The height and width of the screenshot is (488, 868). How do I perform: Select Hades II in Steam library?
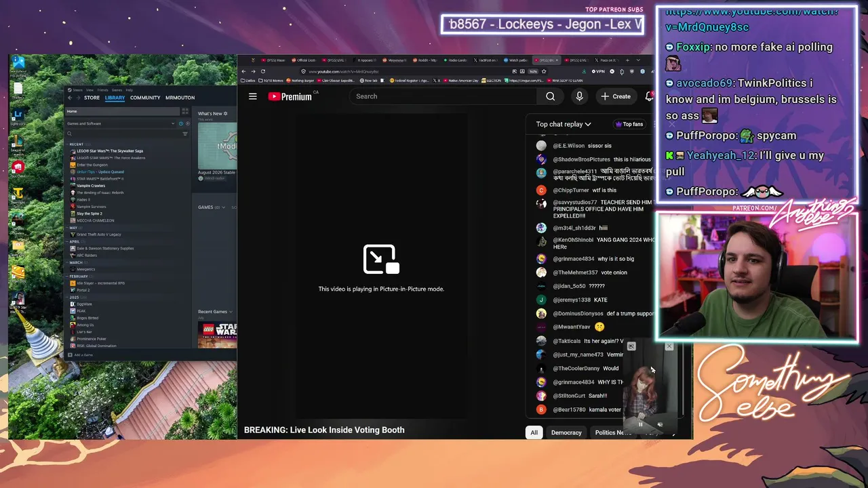click(x=83, y=200)
